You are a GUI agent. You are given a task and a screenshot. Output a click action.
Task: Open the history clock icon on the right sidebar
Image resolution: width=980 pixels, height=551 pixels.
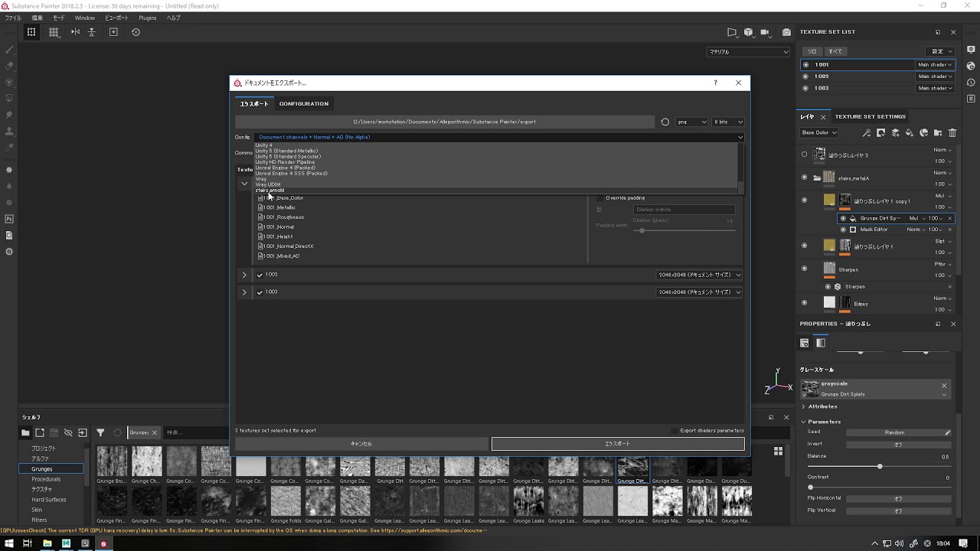[x=971, y=83]
